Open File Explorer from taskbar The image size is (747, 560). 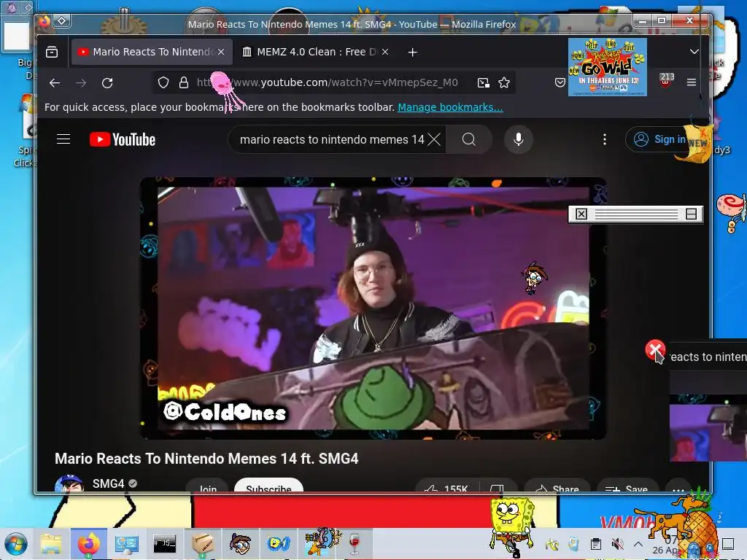50,543
